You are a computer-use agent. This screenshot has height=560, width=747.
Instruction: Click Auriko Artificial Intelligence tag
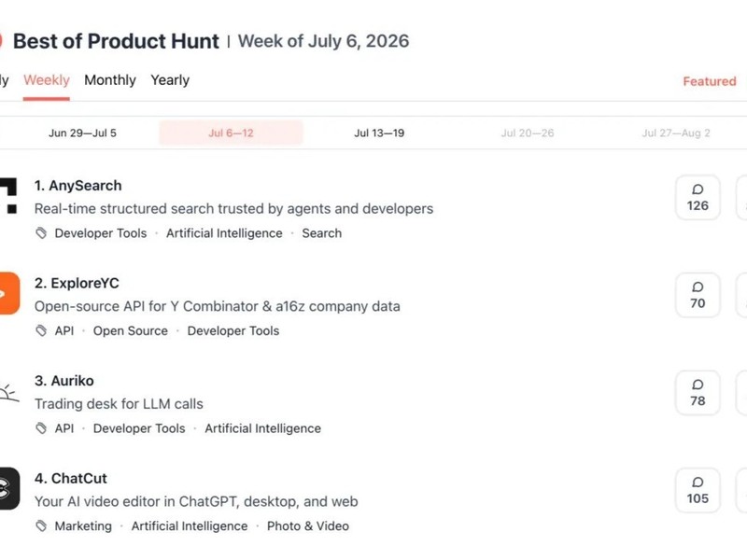[263, 428]
